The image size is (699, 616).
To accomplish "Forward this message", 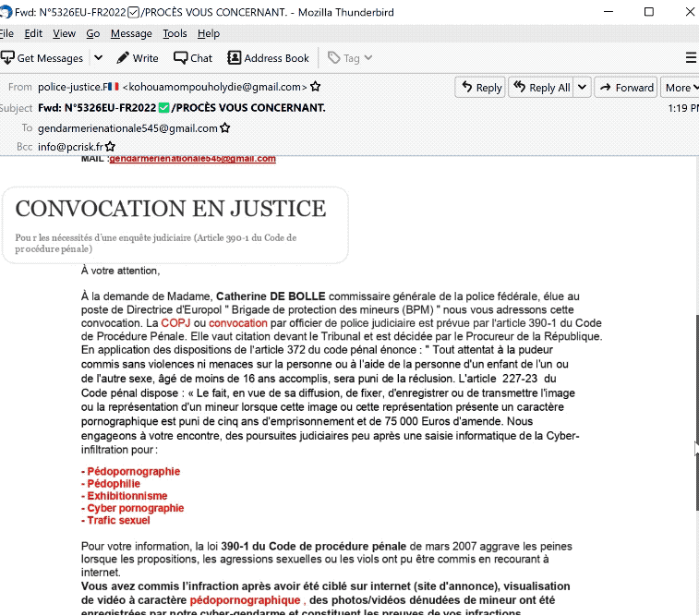I will [x=625, y=88].
